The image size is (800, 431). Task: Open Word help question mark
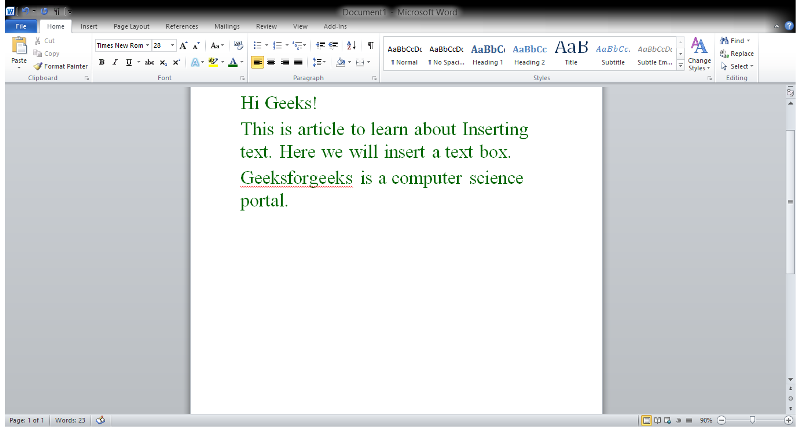[x=789, y=26]
